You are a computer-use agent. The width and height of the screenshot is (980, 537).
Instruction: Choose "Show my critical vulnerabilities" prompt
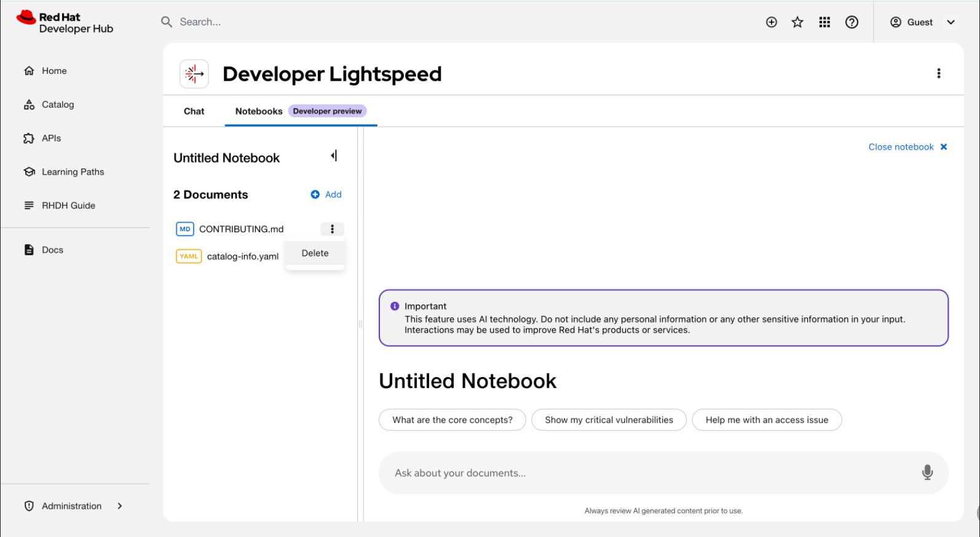(x=609, y=420)
